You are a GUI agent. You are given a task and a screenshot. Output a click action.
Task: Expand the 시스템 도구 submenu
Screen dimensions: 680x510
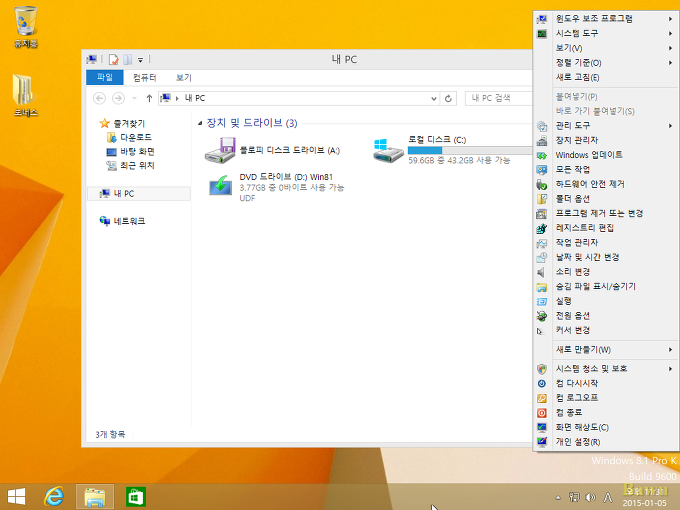pyautogui.click(x=606, y=33)
